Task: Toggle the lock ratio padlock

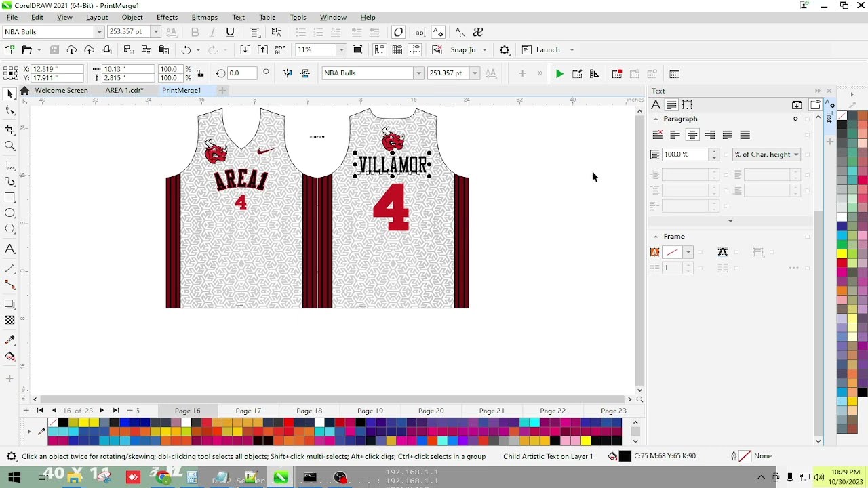Action: click(200, 73)
